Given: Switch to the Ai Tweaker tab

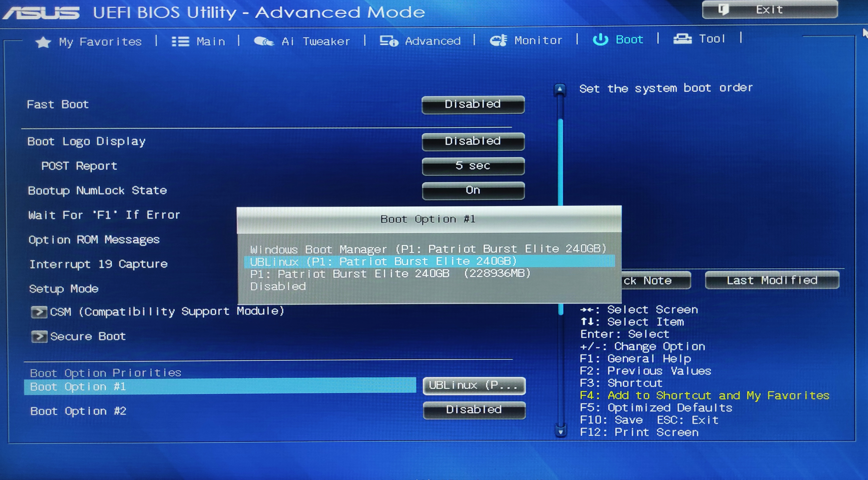Looking at the screenshot, I should [x=302, y=41].
